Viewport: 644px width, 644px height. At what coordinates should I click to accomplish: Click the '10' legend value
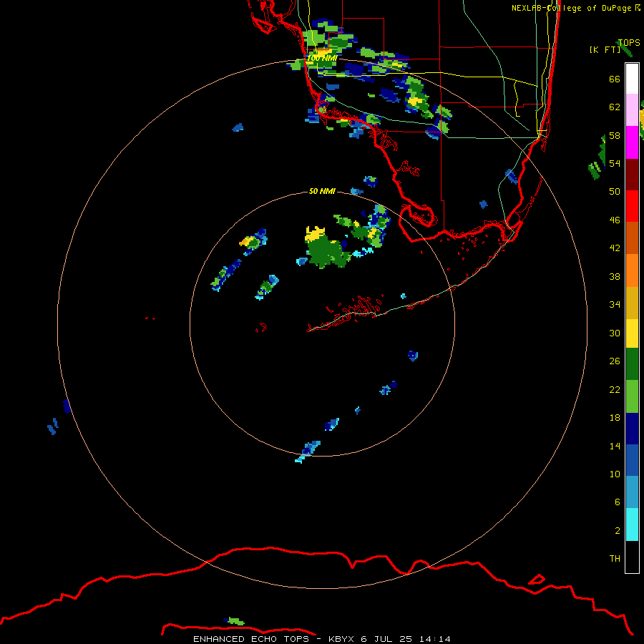pos(615,474)
